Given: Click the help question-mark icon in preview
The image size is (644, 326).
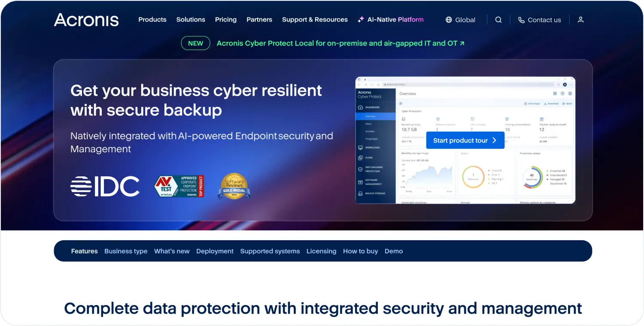Looking at the screenshot, I should coord(562,94).
